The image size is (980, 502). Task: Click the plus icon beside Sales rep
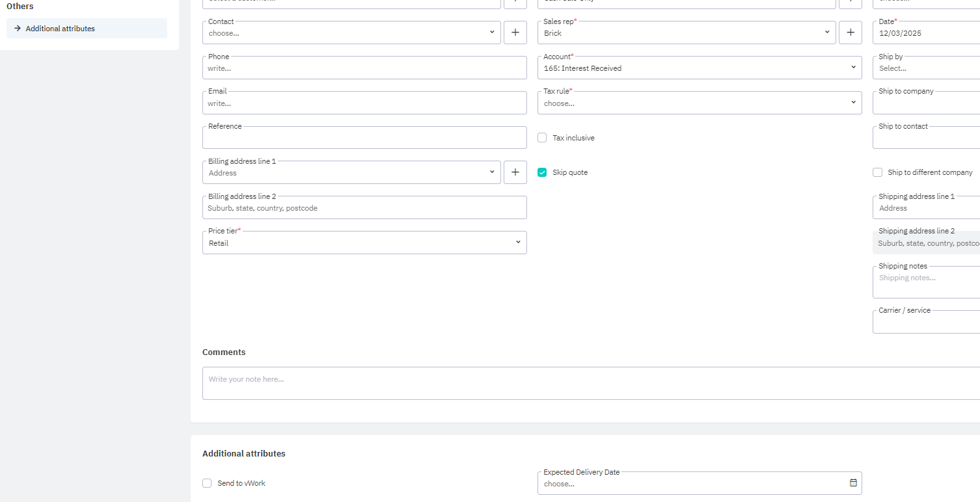[x=850, y=33]
